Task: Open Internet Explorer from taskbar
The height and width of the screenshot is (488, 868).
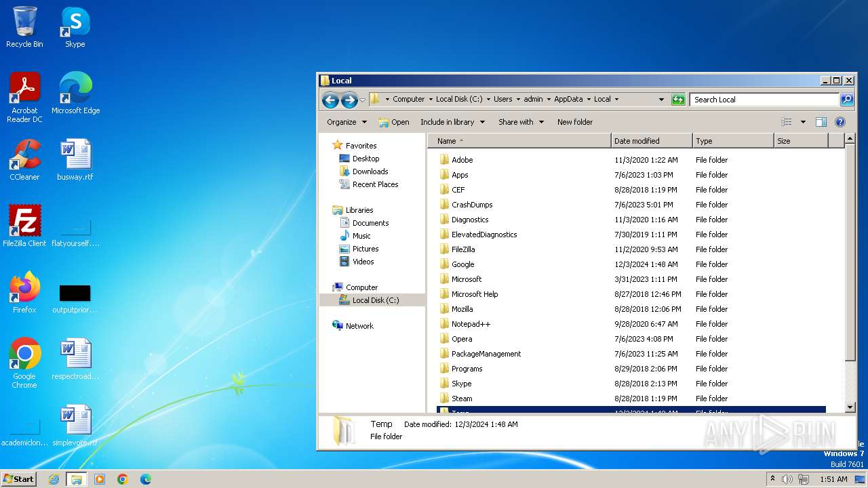Action: point(54,479)
